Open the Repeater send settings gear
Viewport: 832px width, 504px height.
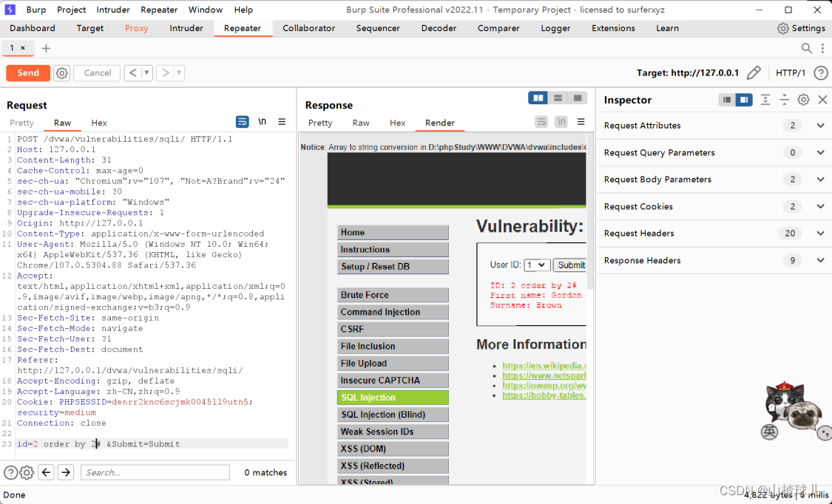point(62,73)
